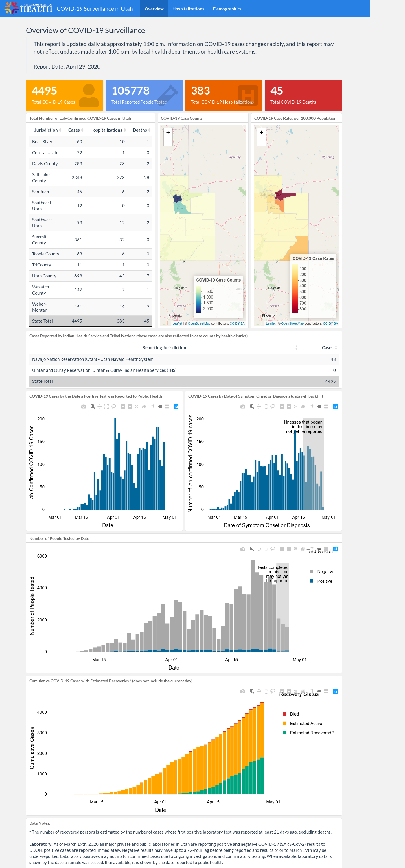
Task: Zoom out on the Case Rates map
Action: click(x=262, y=141)
